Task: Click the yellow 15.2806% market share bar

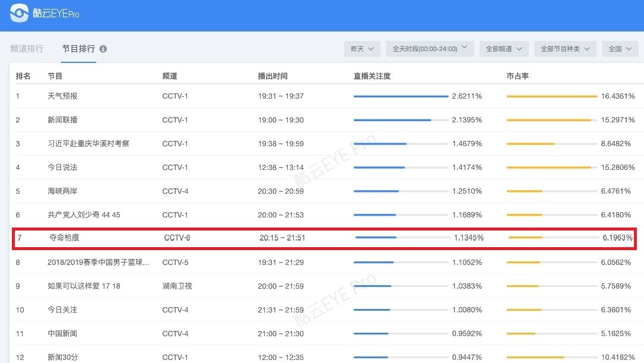Action: tap(549, 168)
